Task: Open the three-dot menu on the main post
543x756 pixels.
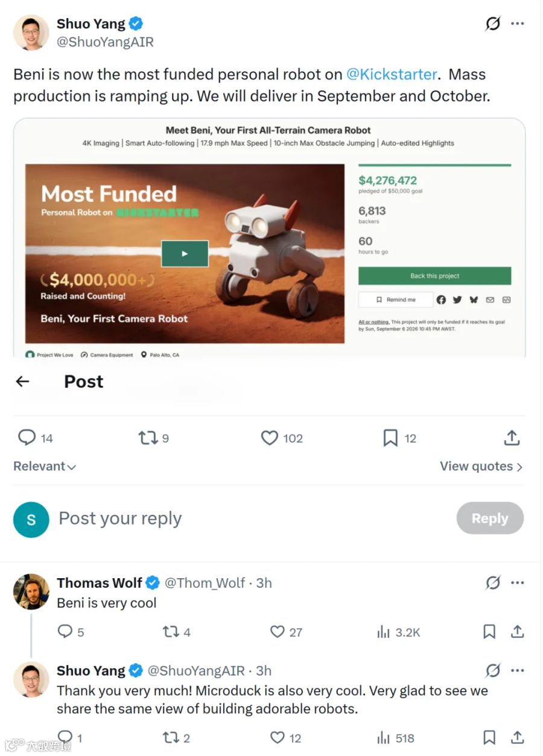Action: [517, 24]
